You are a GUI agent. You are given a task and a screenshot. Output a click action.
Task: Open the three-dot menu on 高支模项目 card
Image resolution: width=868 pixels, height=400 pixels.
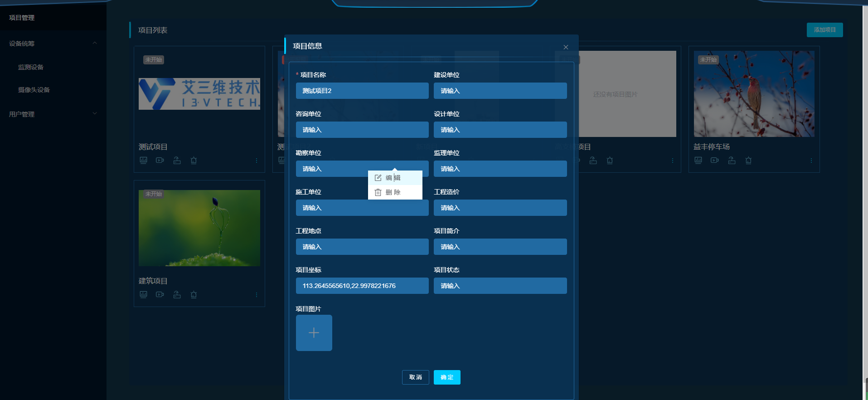click(673, 161)
